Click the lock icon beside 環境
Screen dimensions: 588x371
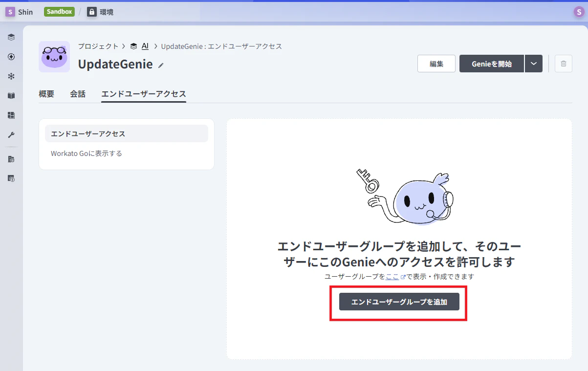pyautogui.click(x=92, y=12)
